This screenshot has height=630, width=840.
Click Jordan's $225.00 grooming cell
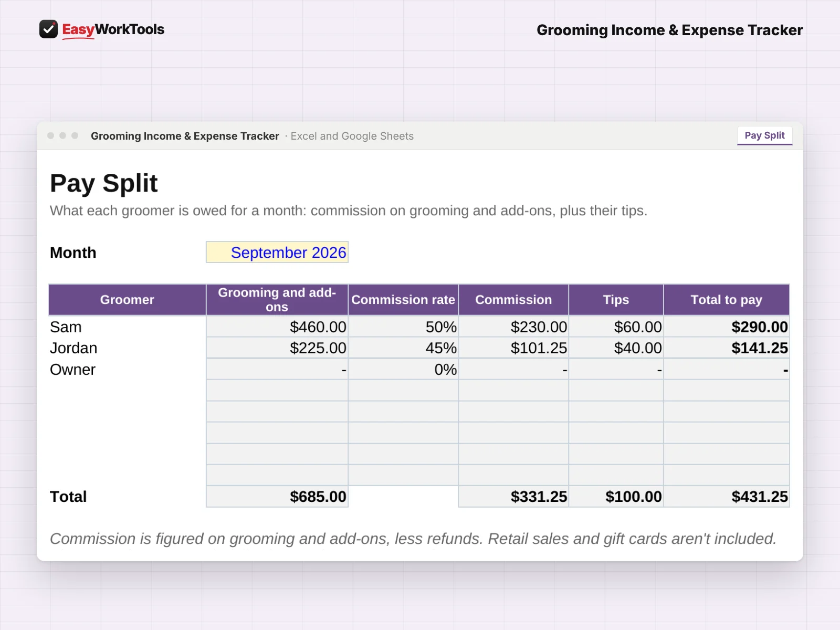277,348
